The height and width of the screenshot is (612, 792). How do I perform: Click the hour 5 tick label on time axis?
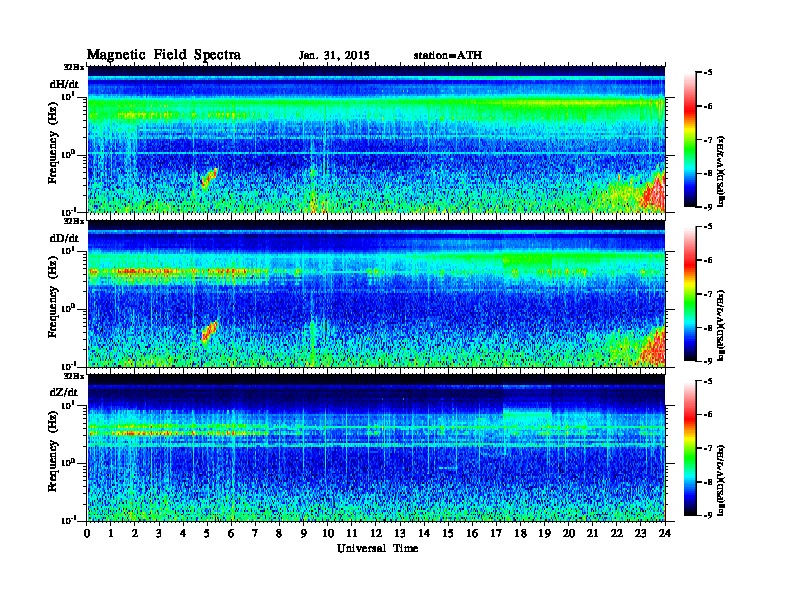coord(208,533)
